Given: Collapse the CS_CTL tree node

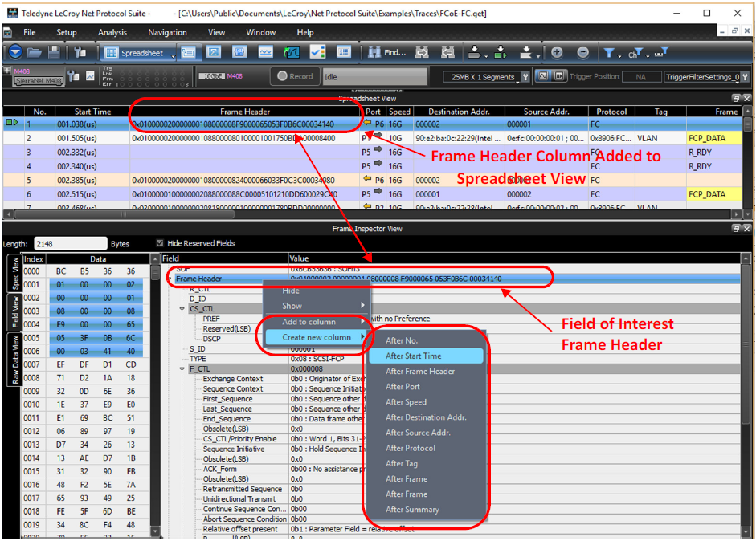Looking at the screenshot, I should (182, 309).
